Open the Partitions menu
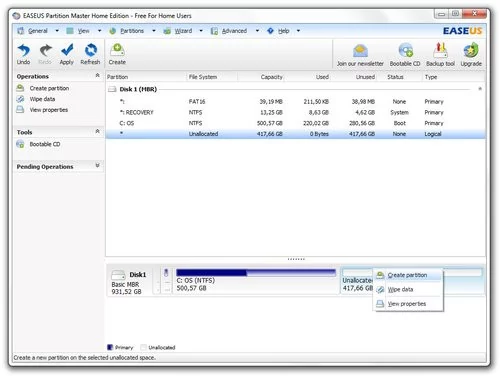This screenshot has height=376, width=500. [x=132, y=31]
